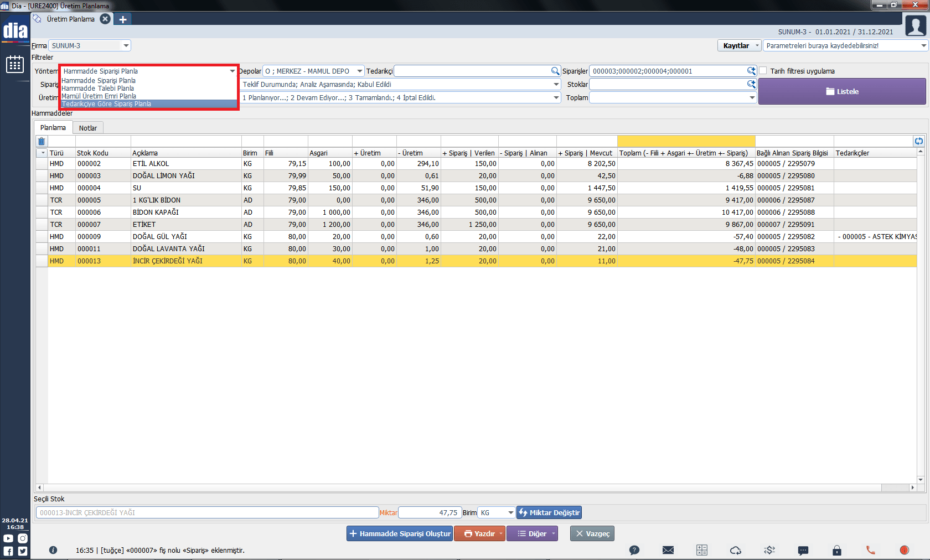Select Mamül Üretim Emri Planla option
The image size is (930, 560).
point(99,96)
